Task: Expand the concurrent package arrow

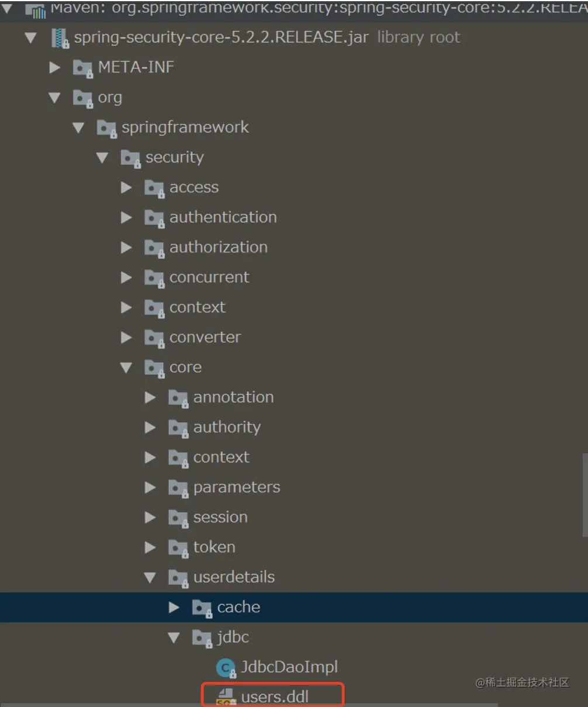Action: click(126, 278)
